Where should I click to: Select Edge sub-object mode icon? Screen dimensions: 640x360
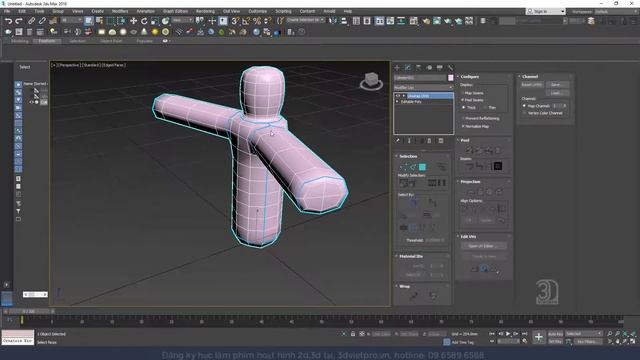point(413,167)
